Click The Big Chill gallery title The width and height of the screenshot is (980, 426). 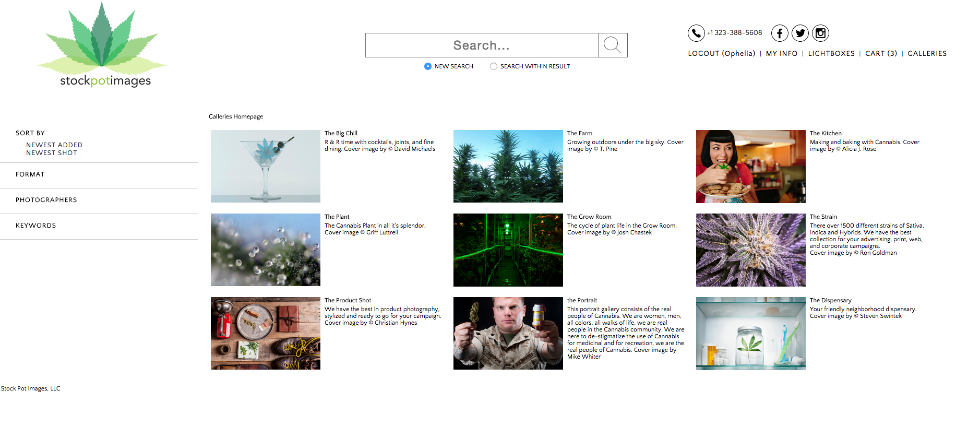[x=341, y=133]
